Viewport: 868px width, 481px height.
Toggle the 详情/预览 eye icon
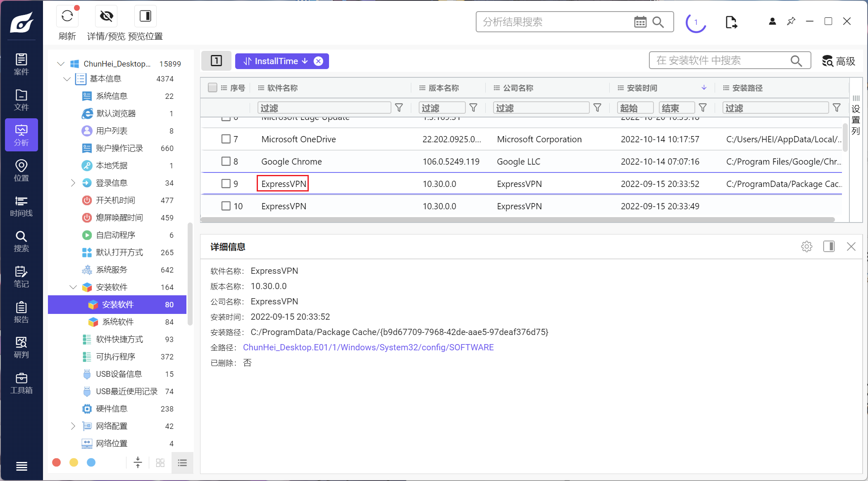pyautogui.click(x=106, y=16)
